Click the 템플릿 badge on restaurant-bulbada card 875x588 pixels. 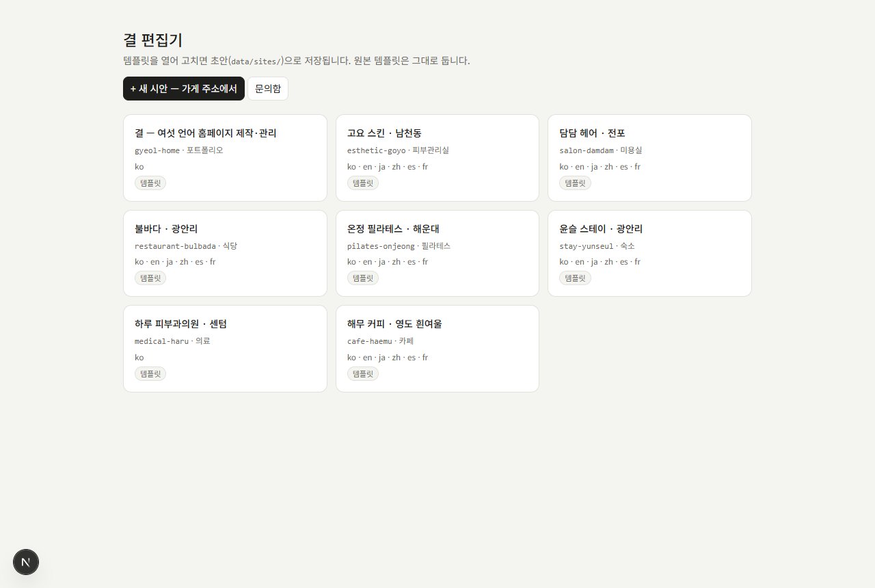[150, 278]
